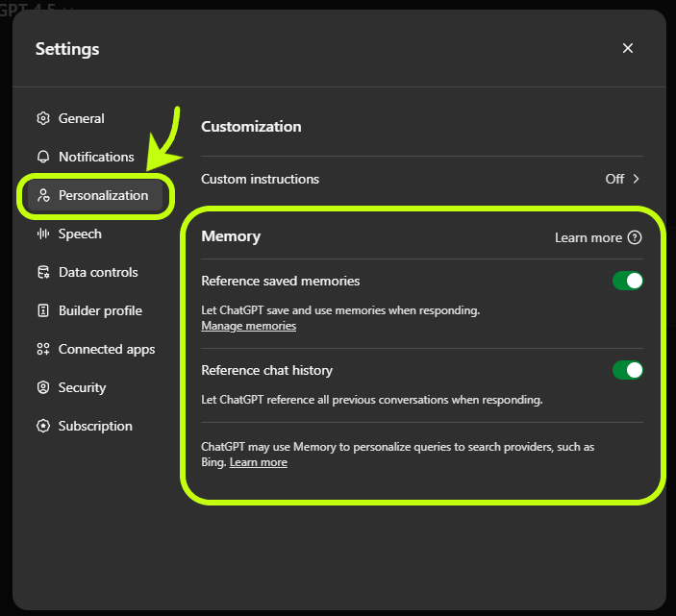Show the Connected apps tab
The width and height of the screenshot is (676, 616).
(107, 350)
